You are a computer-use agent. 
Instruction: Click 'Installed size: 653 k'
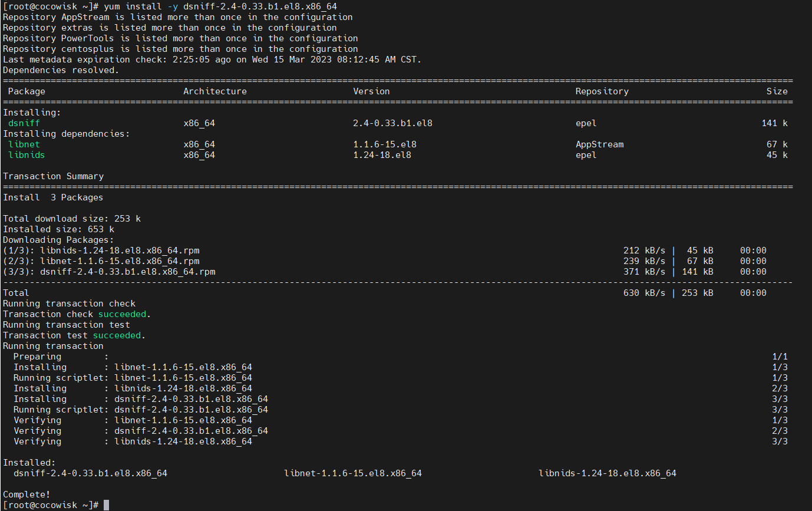tap(58, 229)
